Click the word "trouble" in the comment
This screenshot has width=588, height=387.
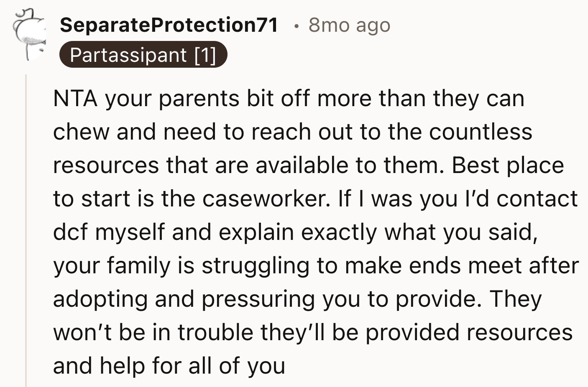point(216,333)
